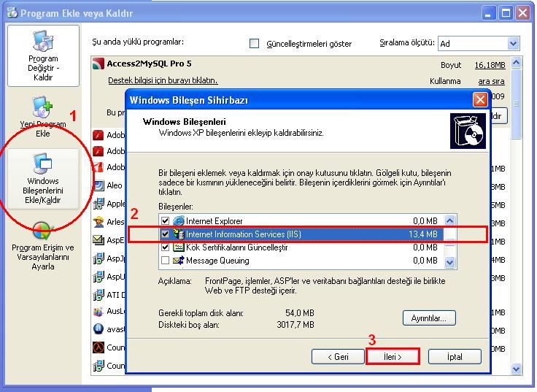Click the IIS component icon
537x392 pixels.
tap(179, 234)
